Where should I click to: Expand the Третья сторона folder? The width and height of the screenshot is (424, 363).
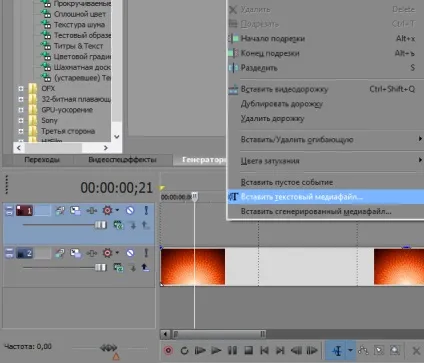click(21, 131)
